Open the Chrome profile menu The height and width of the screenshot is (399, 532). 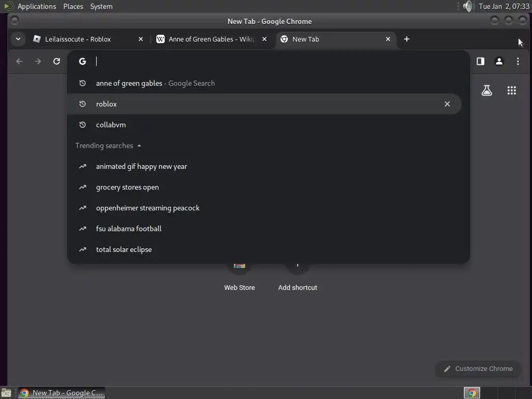[x=499, y=61]
